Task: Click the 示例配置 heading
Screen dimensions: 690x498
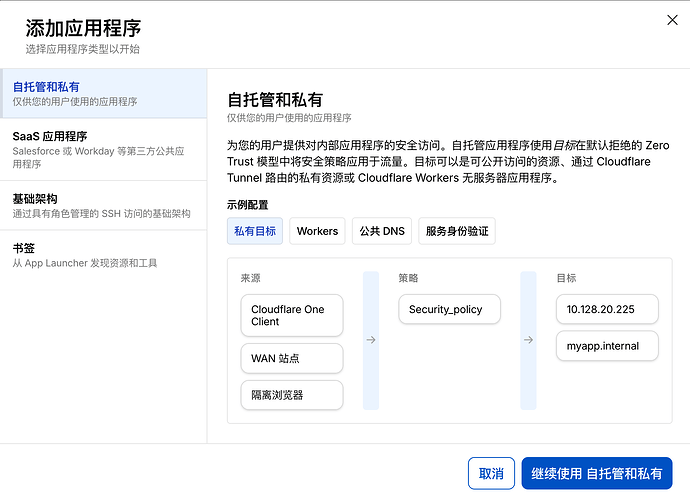Action: (x=248, y=205)
